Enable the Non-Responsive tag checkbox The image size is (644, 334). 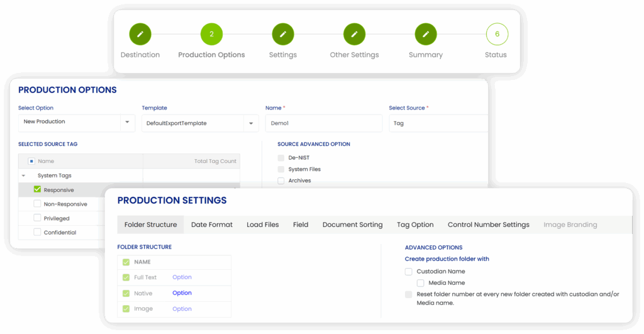tap(37, 204)
